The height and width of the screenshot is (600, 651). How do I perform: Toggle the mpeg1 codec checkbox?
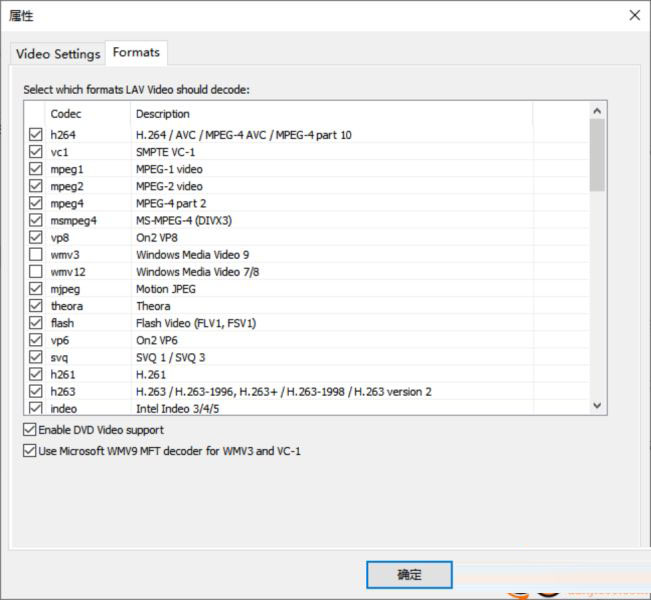point(36,169)
